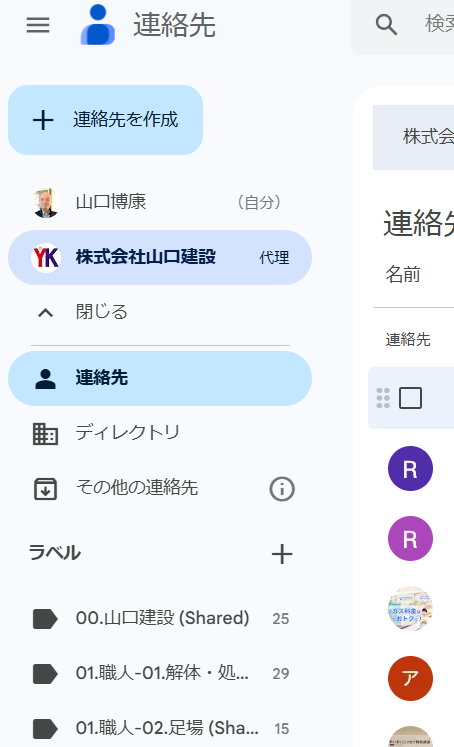Click the 山口博康 profile photo
Screen dimensions: 454x747
click(x=46, y=202)
